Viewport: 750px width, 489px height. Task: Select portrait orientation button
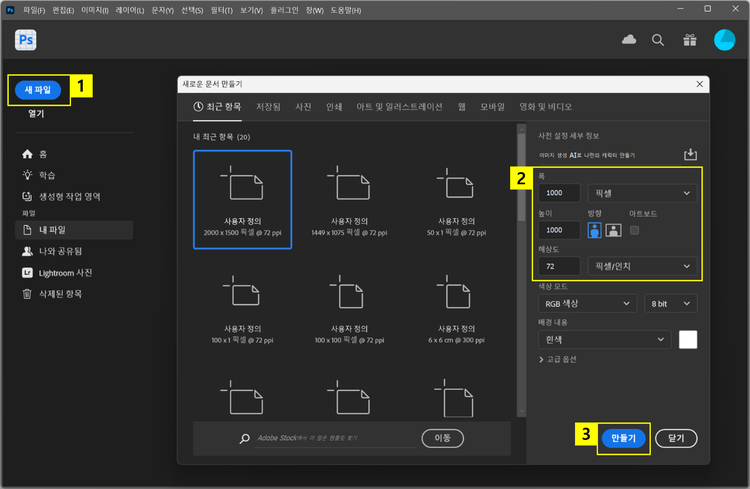[x=594, y=230]
